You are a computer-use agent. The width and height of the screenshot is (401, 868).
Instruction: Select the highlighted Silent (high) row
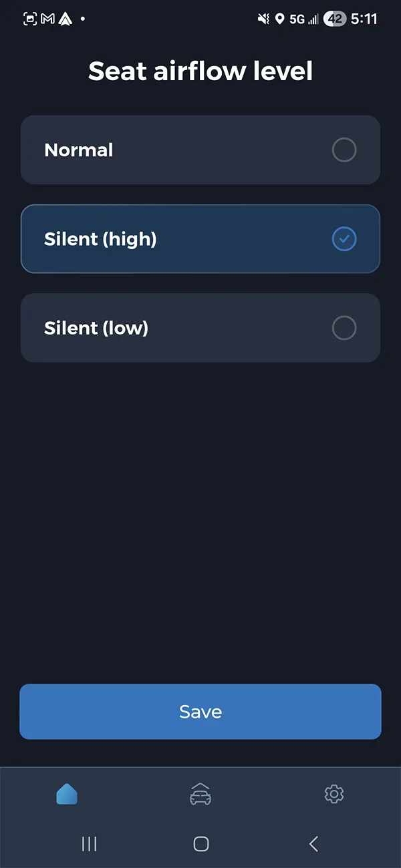tap(200, 238)
